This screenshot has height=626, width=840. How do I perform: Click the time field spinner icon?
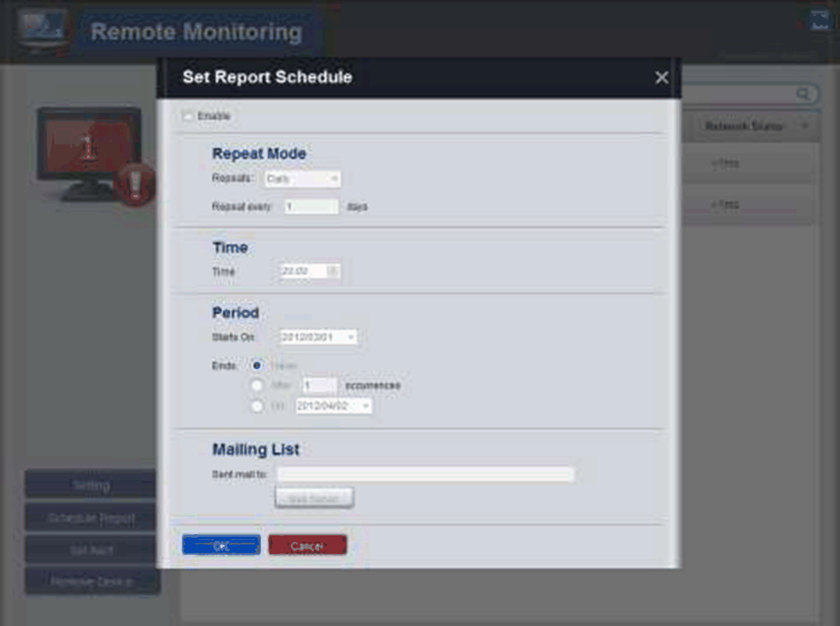[x=333, y=271]
